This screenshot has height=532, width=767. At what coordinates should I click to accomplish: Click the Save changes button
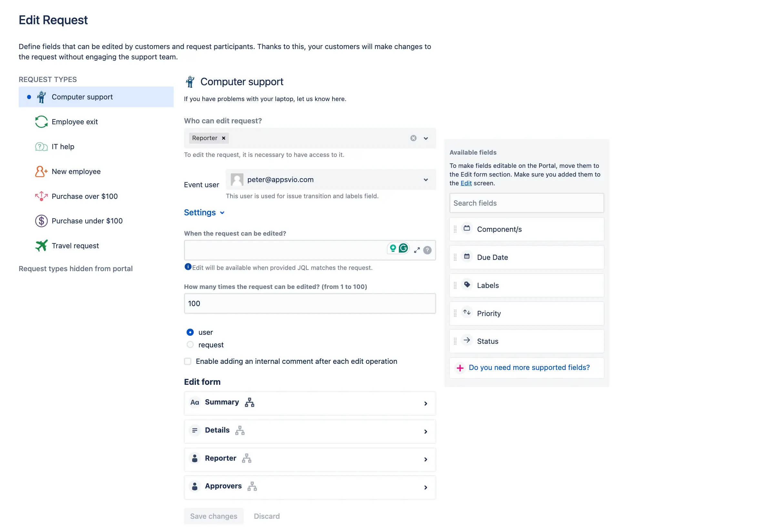pos(213,516)
